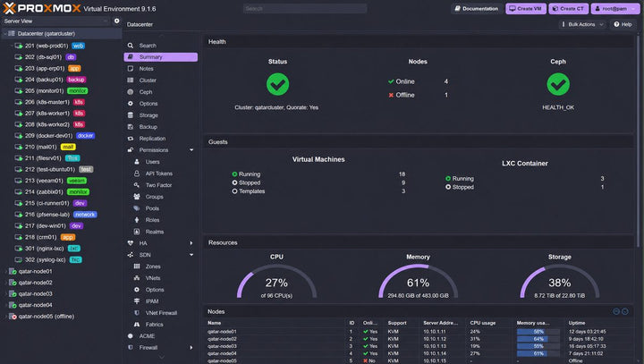
Task: Expand the Firewall section arrow
Action: tap(191, 348)
